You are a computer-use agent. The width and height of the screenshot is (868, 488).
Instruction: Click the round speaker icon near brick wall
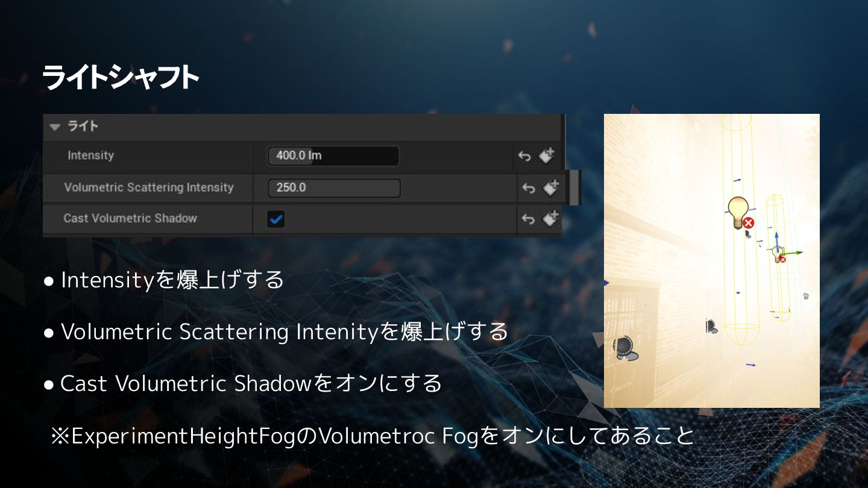(623, 346)
